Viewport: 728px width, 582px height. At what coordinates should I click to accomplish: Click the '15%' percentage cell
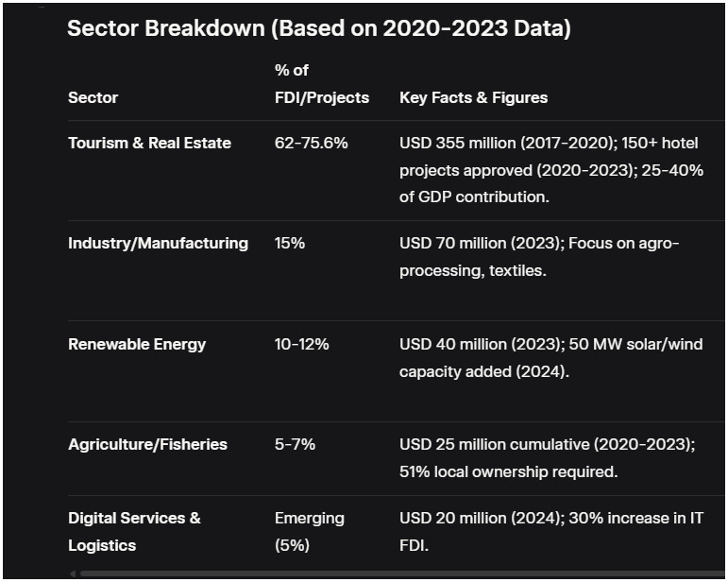[289, 243]
